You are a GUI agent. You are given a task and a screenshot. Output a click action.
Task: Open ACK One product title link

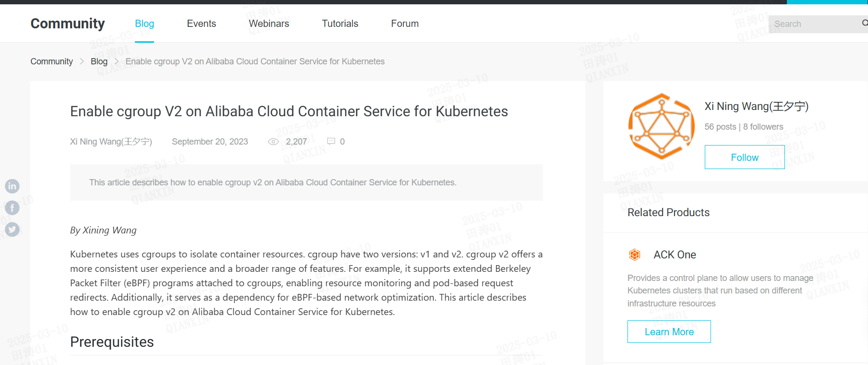tap(675, 255)
